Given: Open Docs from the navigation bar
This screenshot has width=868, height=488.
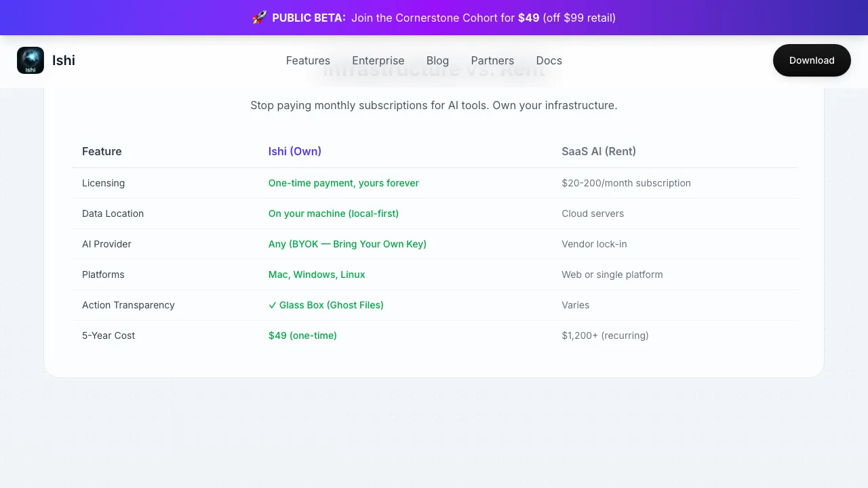Looking at the screenshot, I should [x=549, y=60].
